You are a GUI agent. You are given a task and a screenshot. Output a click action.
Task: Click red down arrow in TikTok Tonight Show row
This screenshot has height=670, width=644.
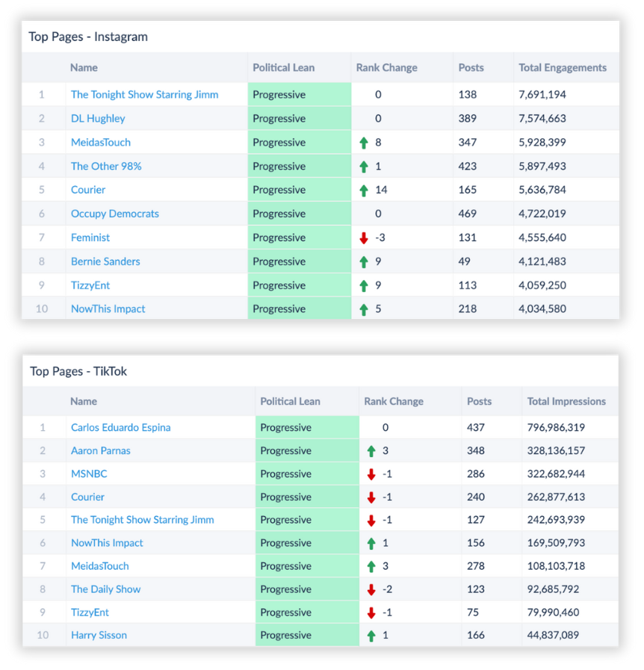tap(371, 520)
